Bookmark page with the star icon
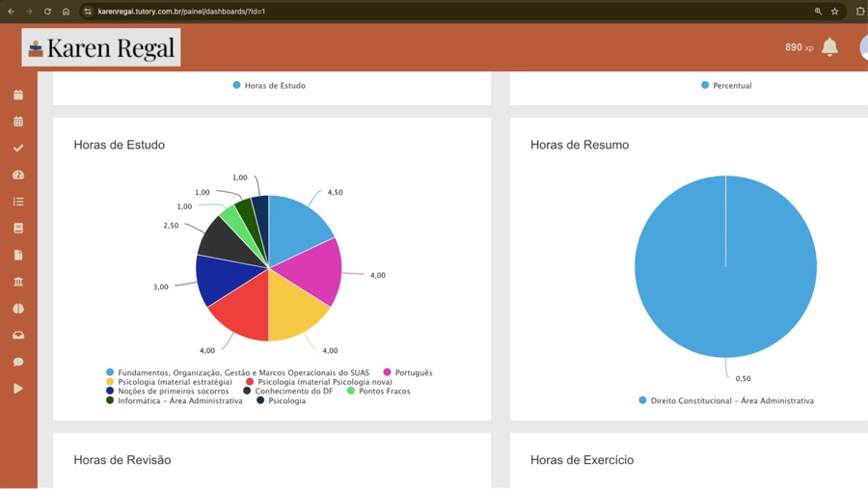This screenshot has width=868, height=489. point(835,11)
